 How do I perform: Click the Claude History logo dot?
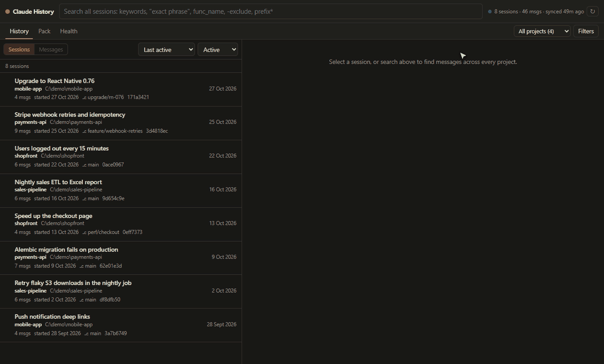(7, 12)
